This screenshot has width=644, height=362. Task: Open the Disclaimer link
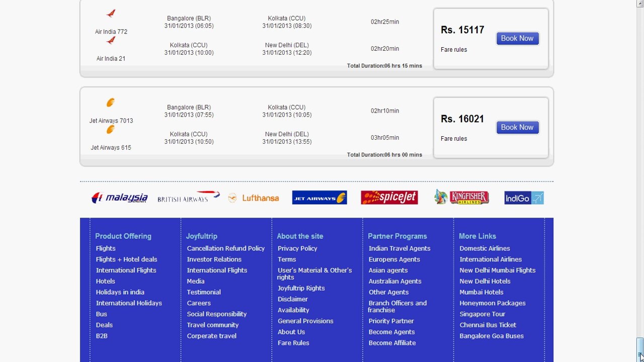293,299
